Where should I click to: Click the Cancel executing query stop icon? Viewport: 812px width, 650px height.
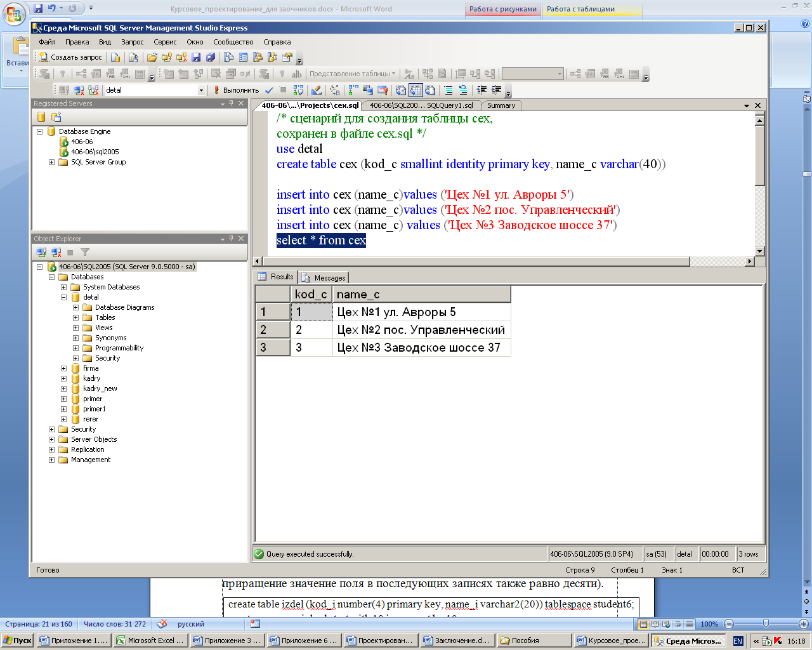click(x=283, y=90)
